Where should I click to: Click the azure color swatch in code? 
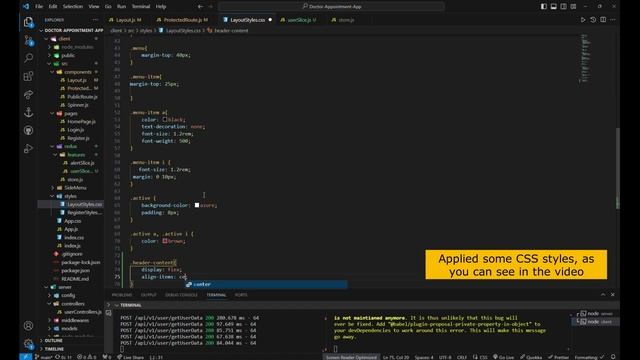click(x=197, y=205)
